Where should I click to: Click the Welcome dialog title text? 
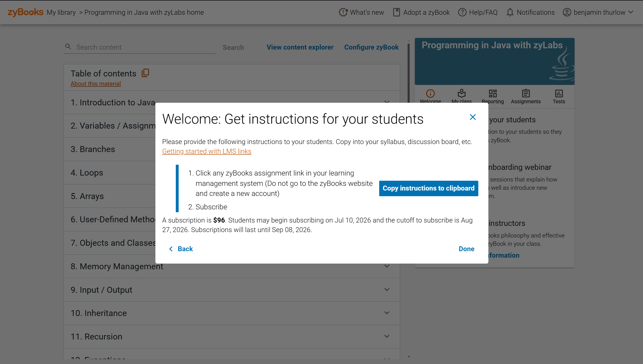pyautogui.click(x=293, y=119)
